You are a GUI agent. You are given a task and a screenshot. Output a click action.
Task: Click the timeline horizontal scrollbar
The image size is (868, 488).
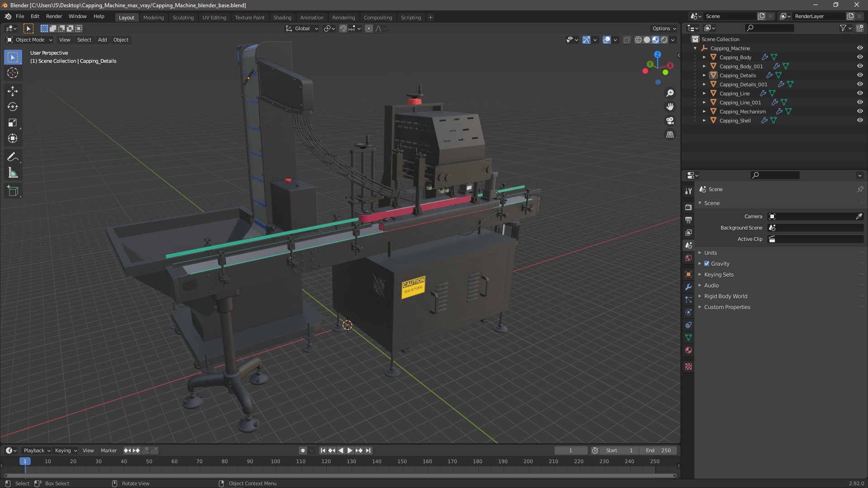pyautogui.click(x=340, y=475)
